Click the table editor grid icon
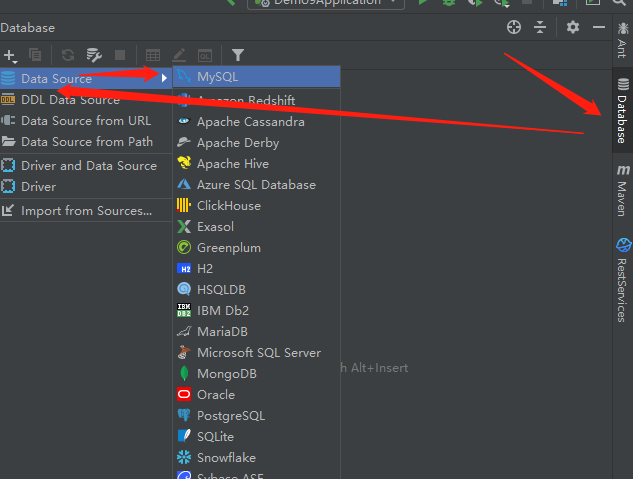Viewport: 633px width, 479px height. (x=153, y=55)
